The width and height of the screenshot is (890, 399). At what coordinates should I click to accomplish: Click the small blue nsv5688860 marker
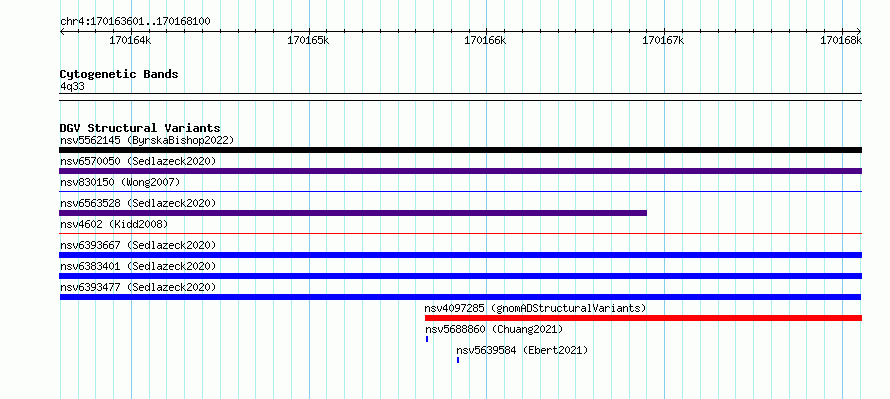point(427,339)
